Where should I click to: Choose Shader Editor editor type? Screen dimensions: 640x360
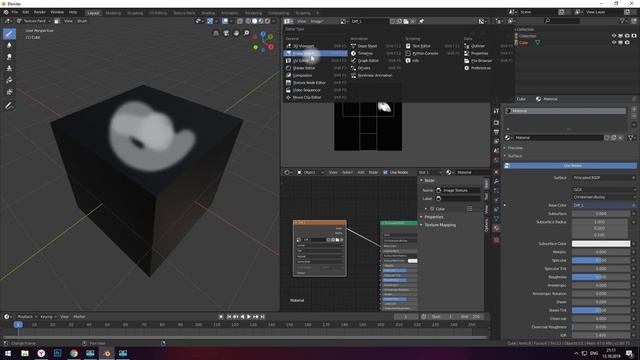pyautogui.click(x=315, y=68)
